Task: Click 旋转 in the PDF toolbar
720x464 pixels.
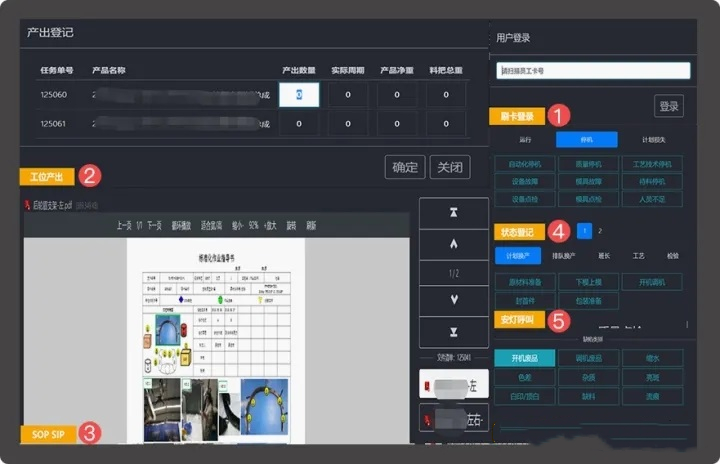Action: coord(290,226)
